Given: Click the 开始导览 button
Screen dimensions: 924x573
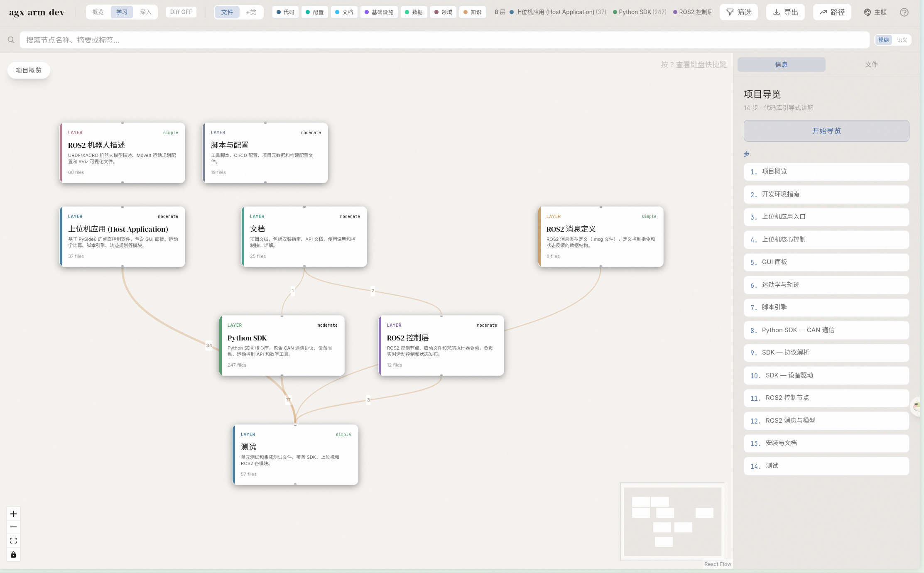Looking at the screenshot, I should click(826, 131).
